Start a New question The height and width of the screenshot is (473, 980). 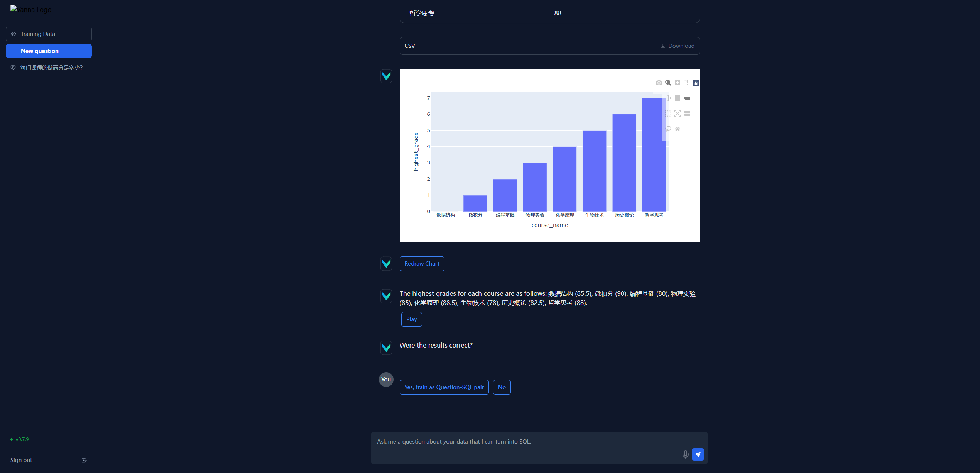pyautogui.click(x=49, y=51)
